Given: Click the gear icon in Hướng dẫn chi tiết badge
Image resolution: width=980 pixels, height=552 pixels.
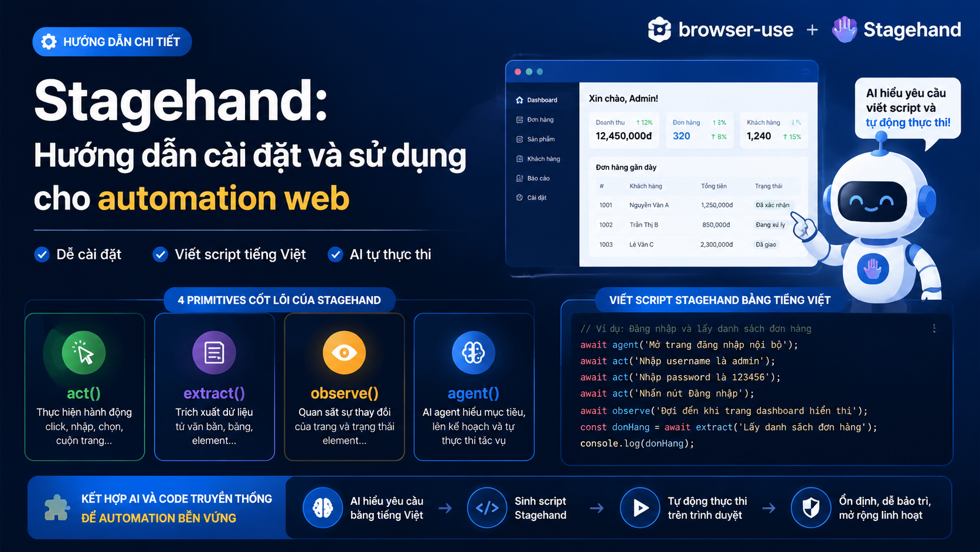Looking at the screenshot, I should click(49, 42).
